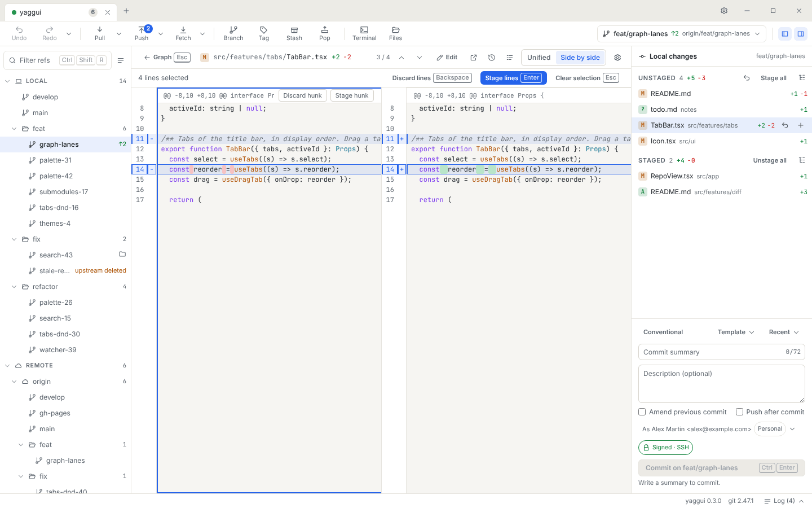Click the Pull toolbar icon
Image resolution: width=812 pixels, height=508 pixels.
point(100,33)
